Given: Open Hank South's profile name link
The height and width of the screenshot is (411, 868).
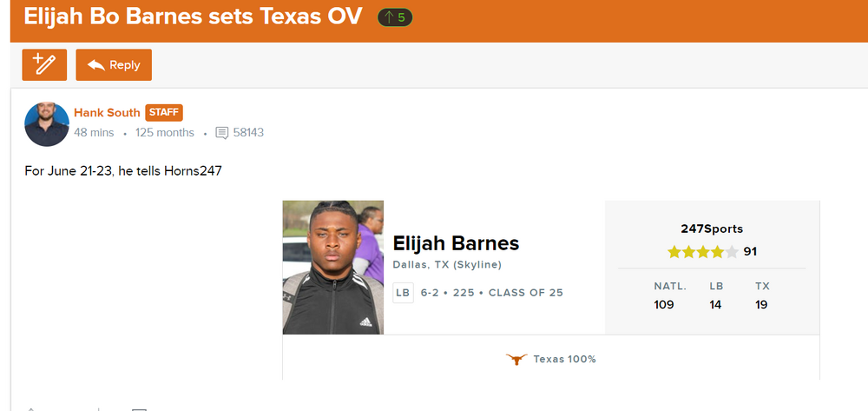Looking at the screenshot, I should pos(107,113).
